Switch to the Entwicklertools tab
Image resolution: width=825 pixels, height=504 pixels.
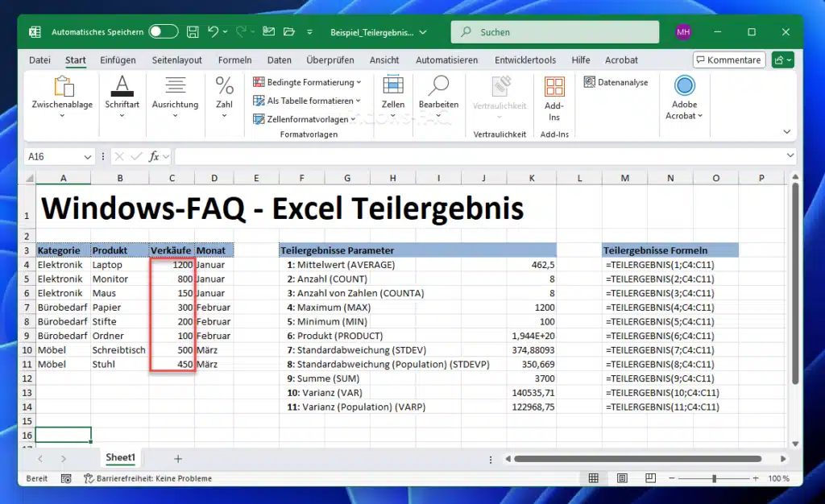click(x=525, y=60)
